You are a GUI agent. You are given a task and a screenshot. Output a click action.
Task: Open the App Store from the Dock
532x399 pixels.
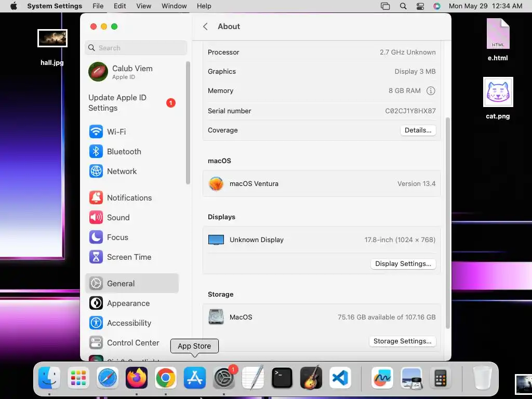pos(195,378)
